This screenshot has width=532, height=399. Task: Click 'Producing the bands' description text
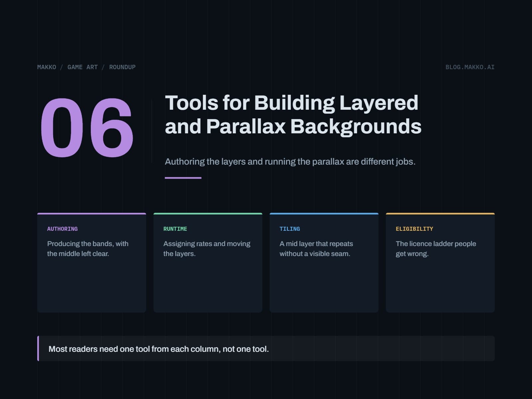[88, 249]
